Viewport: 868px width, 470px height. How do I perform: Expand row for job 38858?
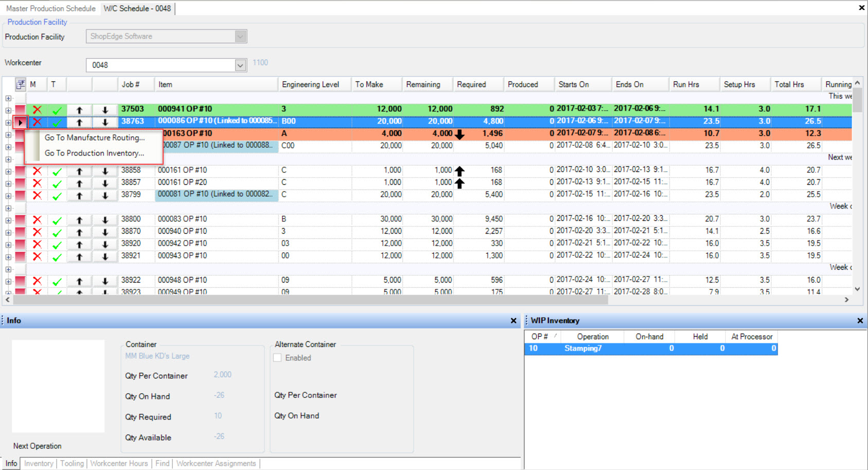point(8,171)
